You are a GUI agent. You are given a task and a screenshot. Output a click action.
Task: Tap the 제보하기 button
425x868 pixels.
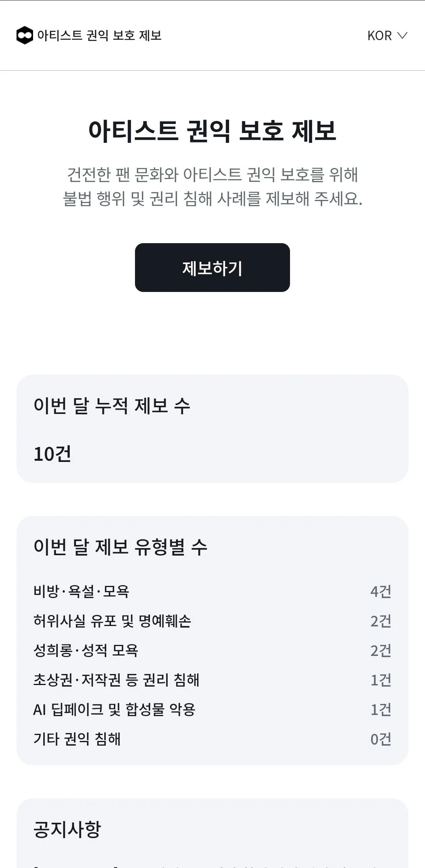(x=213, y=268)
